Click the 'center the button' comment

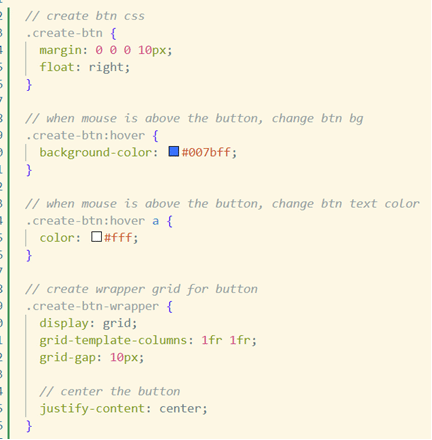[x=110, y=391]
